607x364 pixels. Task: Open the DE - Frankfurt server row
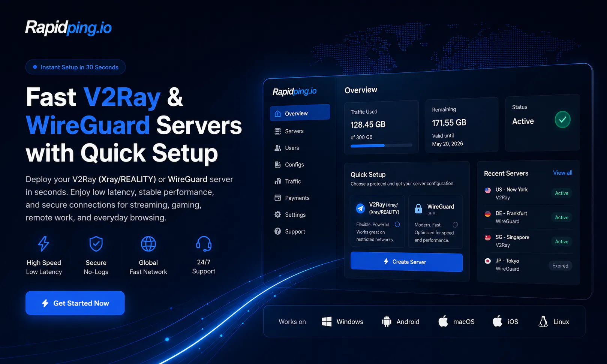tap(528, 217)
